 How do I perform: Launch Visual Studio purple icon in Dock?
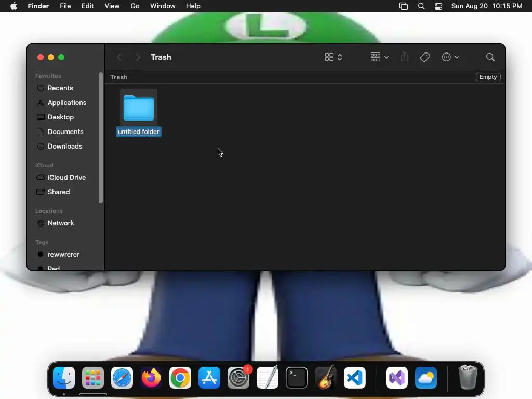point(396,378)
